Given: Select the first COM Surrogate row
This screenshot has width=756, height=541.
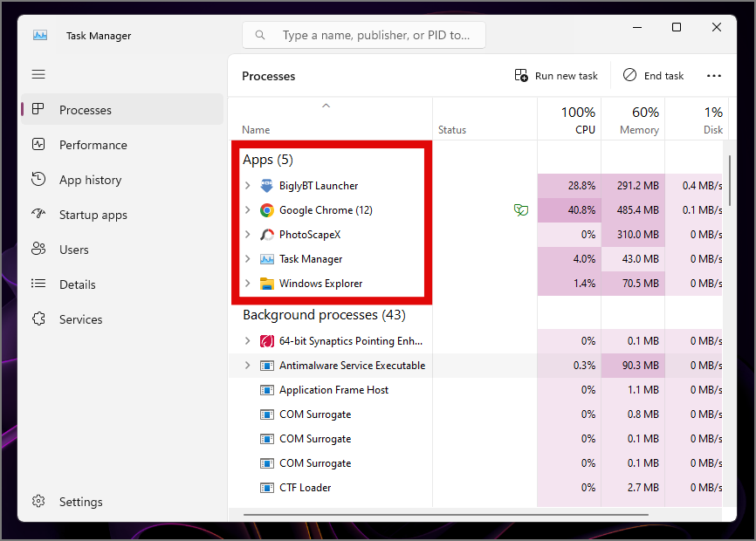Looking at the screenshot, I should [475, 414].
